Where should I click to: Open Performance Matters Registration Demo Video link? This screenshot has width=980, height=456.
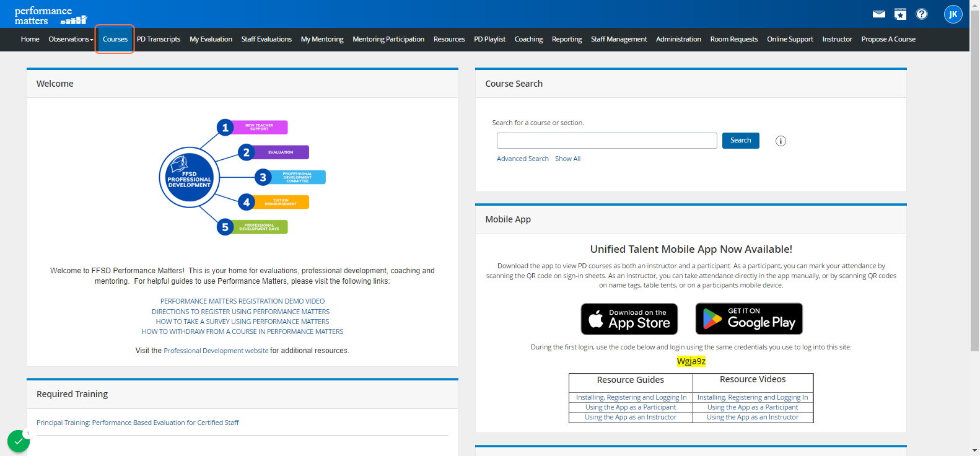point(242,301)
